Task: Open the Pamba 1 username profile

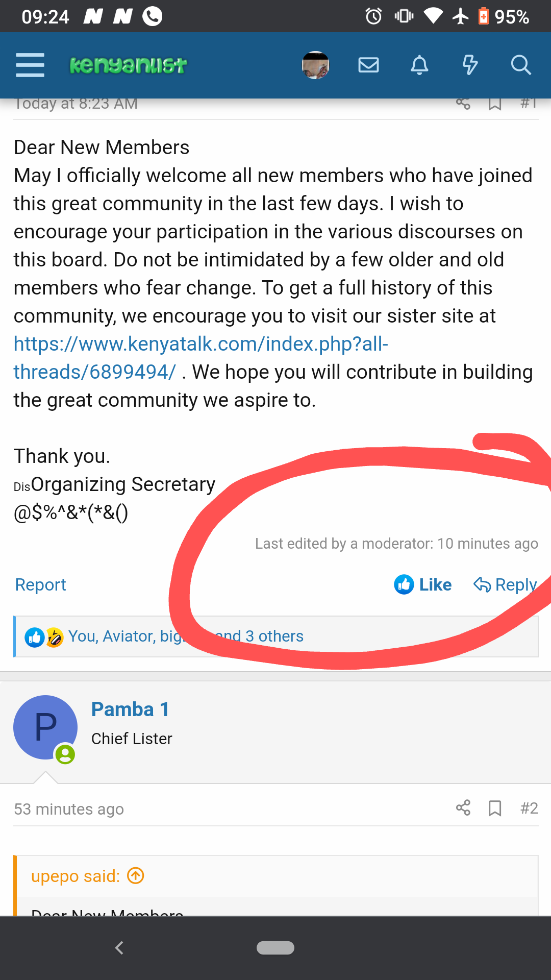Action: [130, 709]
